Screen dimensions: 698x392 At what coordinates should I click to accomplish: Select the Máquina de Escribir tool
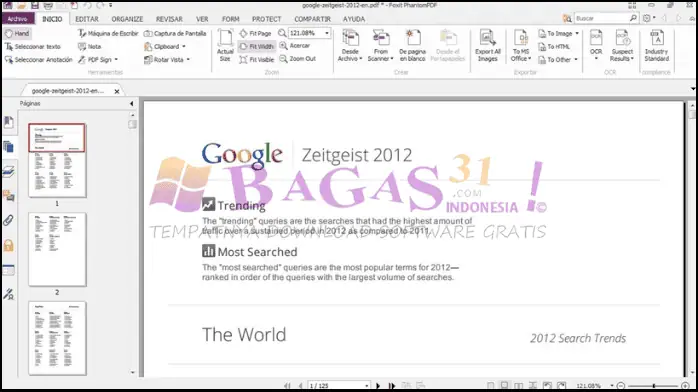coord(108,33)
